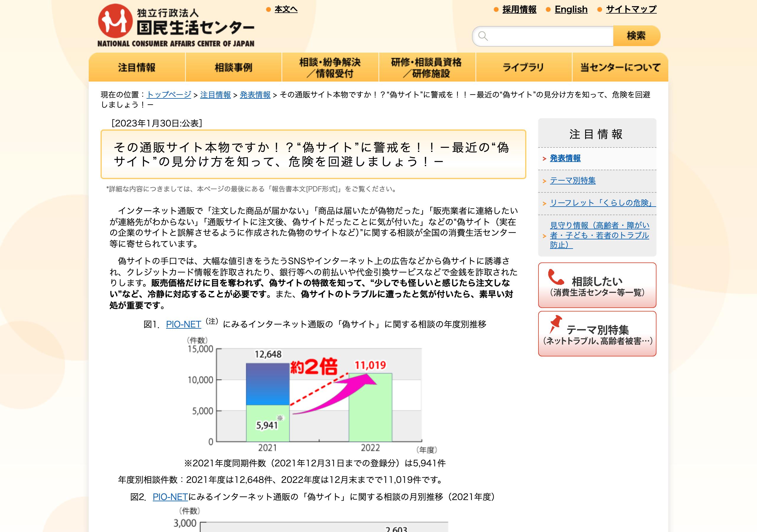Open the 相談事例 navigation tab

coord(233,67)
